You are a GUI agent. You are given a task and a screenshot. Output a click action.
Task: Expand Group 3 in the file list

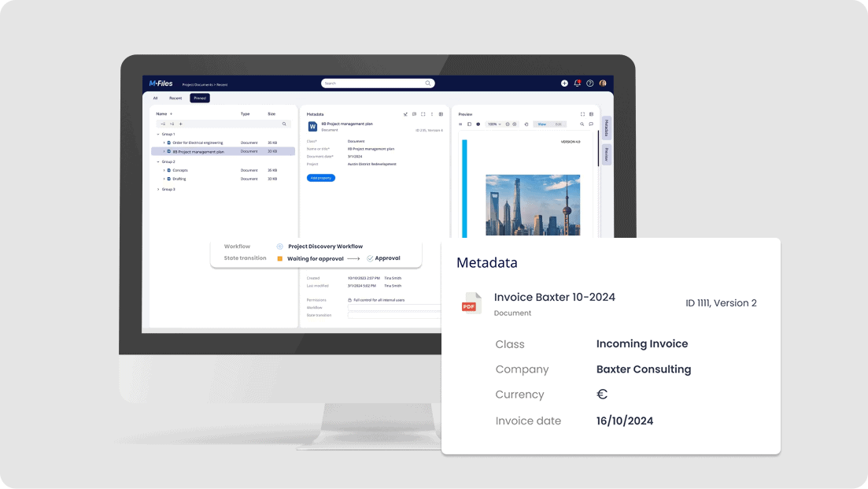click(x=158, y=189)
